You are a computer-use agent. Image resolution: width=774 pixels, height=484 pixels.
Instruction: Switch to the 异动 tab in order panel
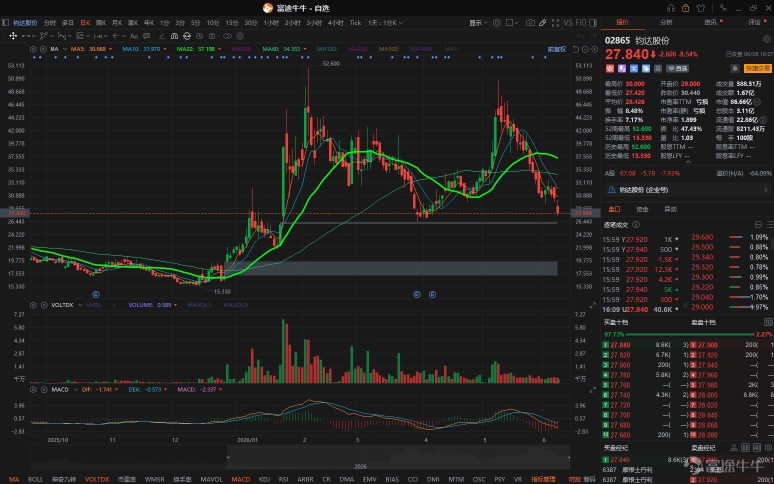[670, 210]
